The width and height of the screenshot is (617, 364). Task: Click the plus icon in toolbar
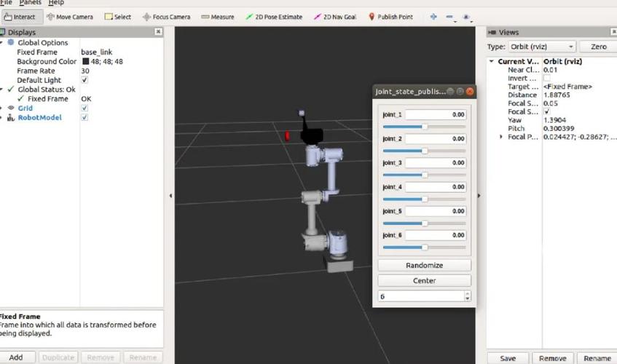coord(433,17)
